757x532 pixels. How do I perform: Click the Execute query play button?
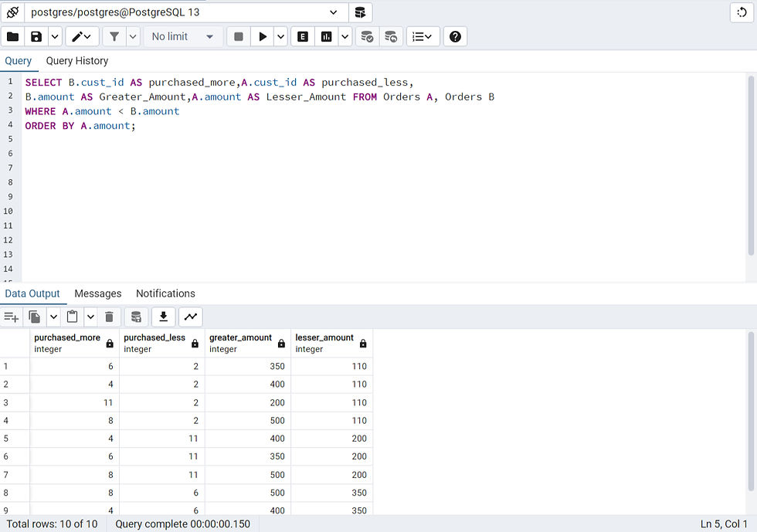coord(263,36)
